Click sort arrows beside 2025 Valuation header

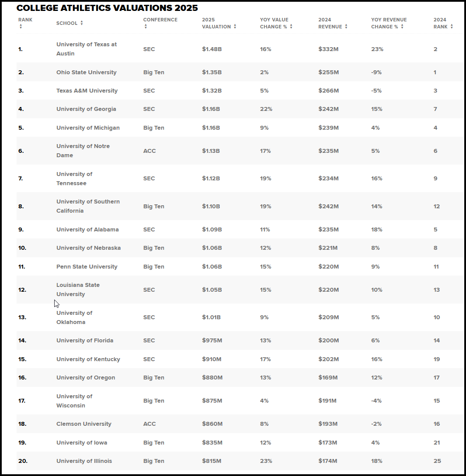[235, 27]
